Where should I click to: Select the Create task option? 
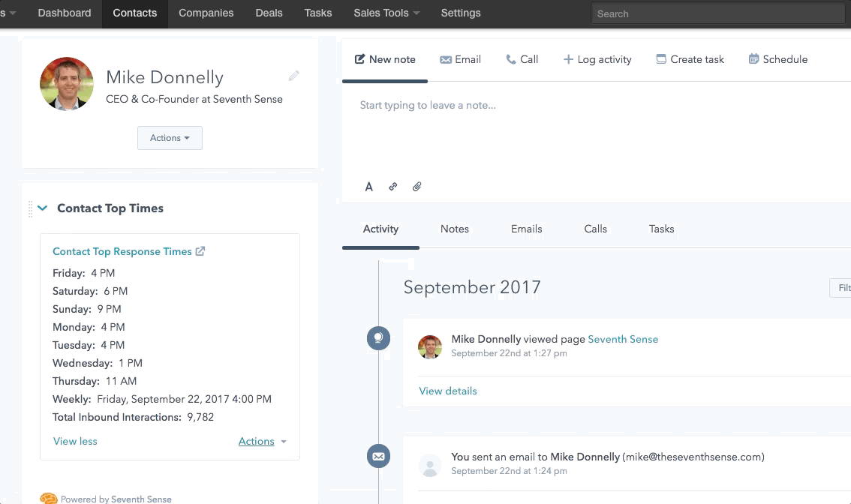coord(690,59)
